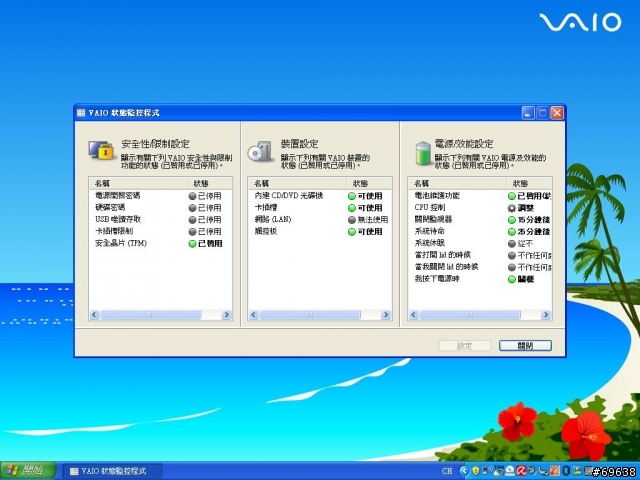640x480 pixels.
Task: Click the CD drive device settings icon
Action: 260,151
